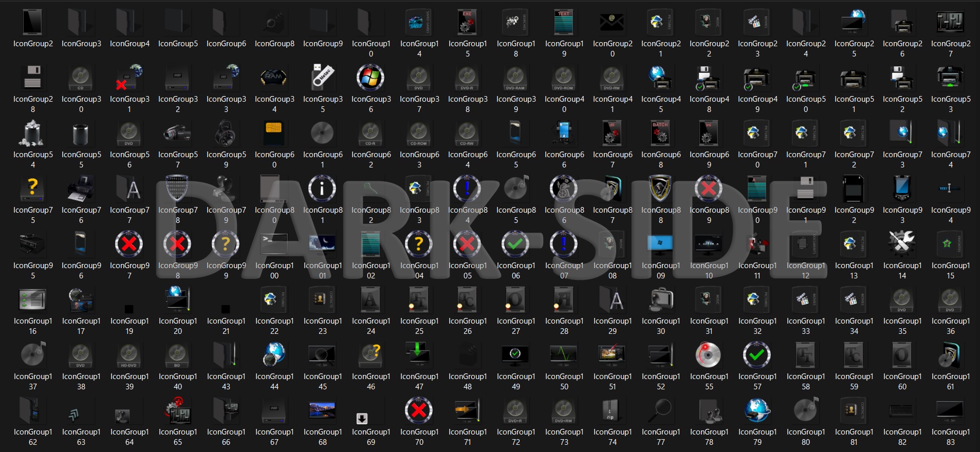Select the magnifying glass icon IconGroup177
This screenshot has width=980, height=452.
(x=660, y=410)
